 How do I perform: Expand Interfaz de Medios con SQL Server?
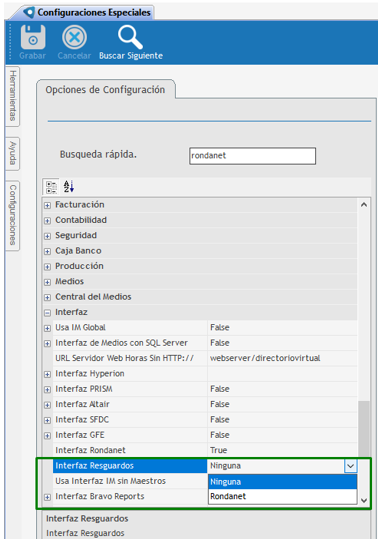47,344
